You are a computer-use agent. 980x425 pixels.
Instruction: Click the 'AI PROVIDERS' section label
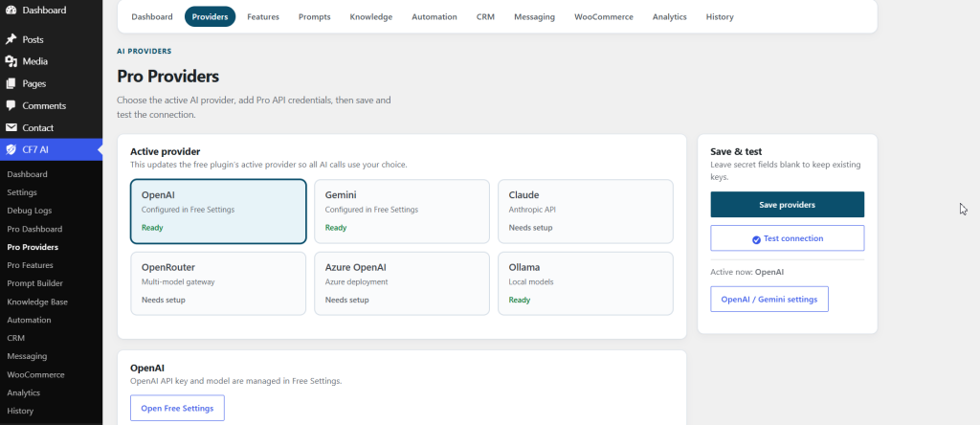tap(144, 52)
